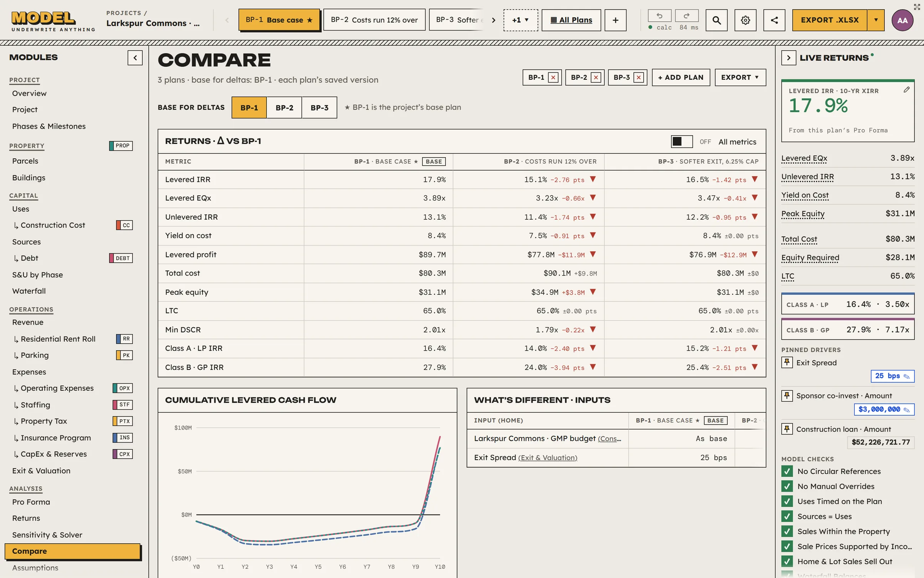Edit Exit Spread 25 bps value

892,376
